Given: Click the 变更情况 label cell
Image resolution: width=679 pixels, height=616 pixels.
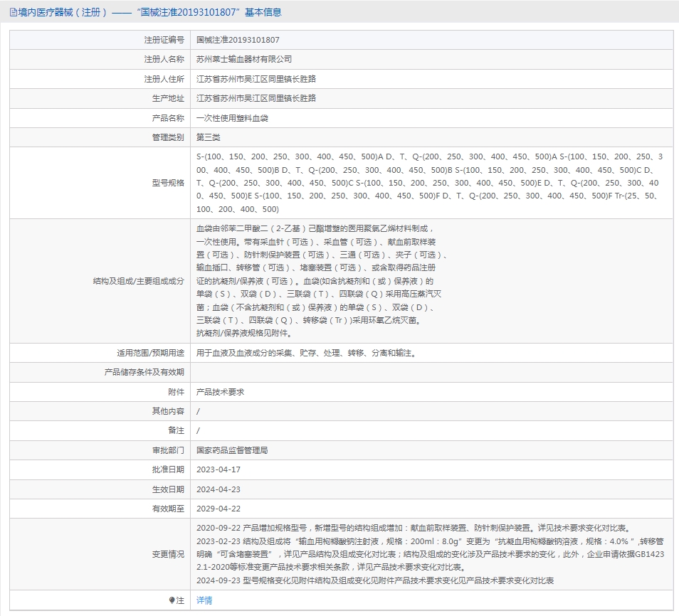Looking at the screenshot, I should pos(168,554).
